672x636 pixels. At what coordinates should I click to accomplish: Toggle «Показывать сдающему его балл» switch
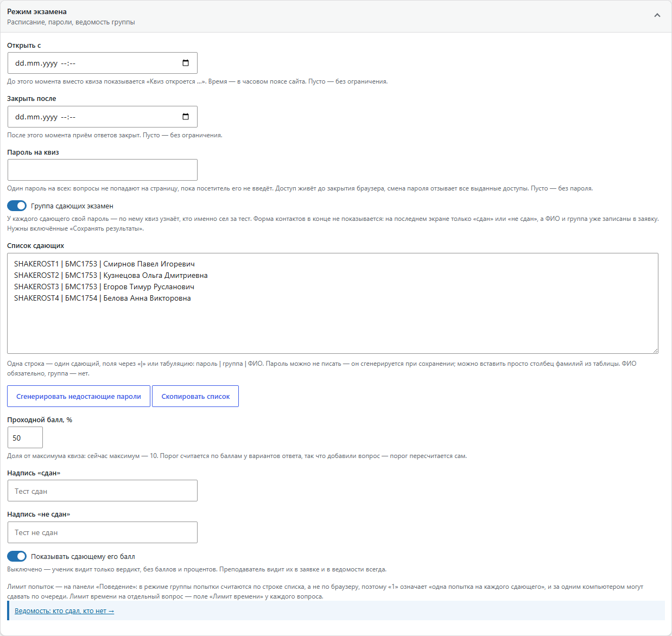(x=17, y=556)
